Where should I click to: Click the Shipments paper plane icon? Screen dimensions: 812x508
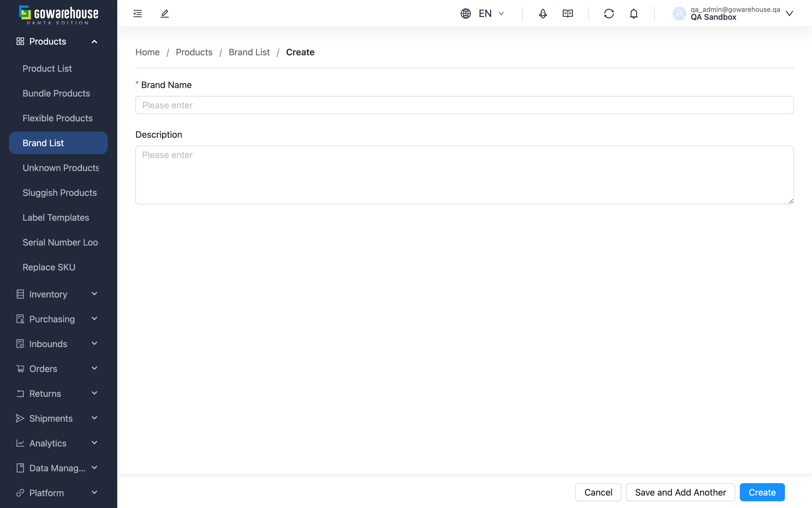pyautogui.click(x=20, y=418)
